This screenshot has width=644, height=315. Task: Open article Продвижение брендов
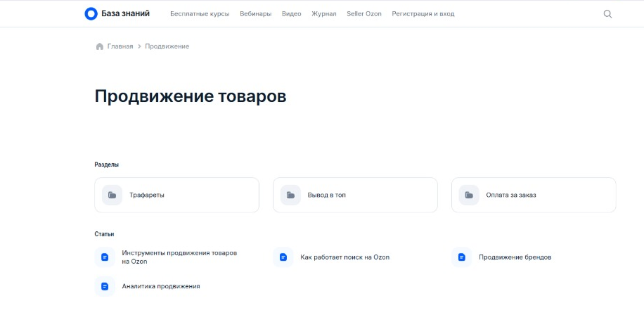515,257
